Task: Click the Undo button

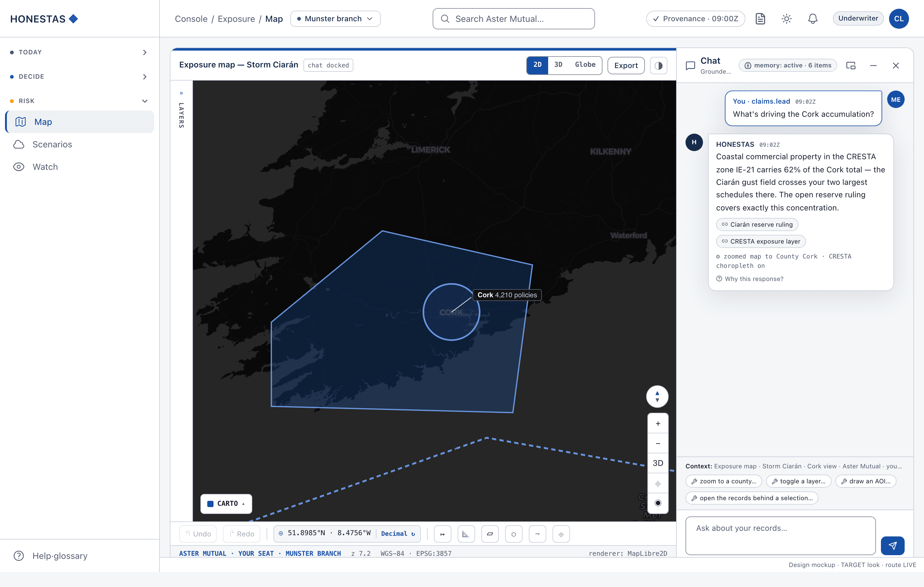Action: pyautogui.click(x=199, y=534)
